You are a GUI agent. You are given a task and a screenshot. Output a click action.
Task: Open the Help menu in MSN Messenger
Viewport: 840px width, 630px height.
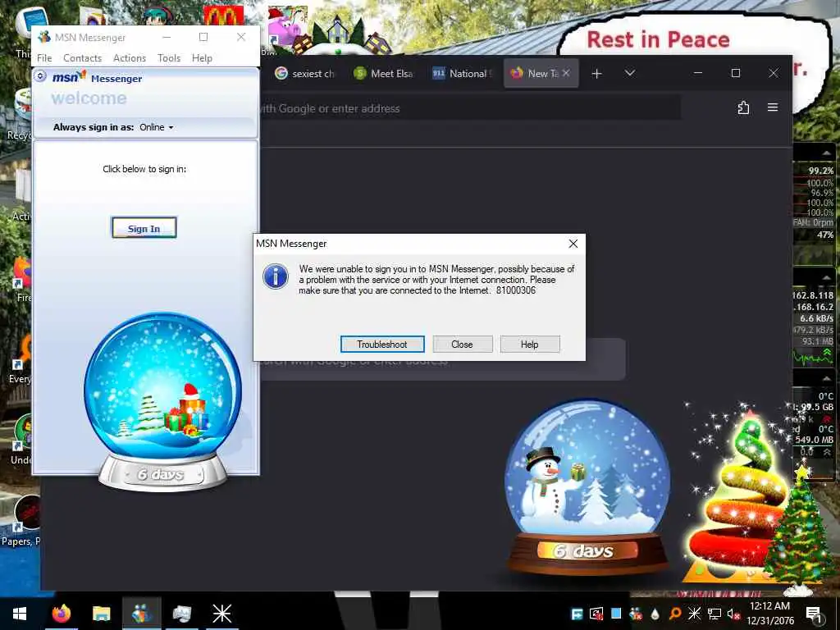[202, 58]
